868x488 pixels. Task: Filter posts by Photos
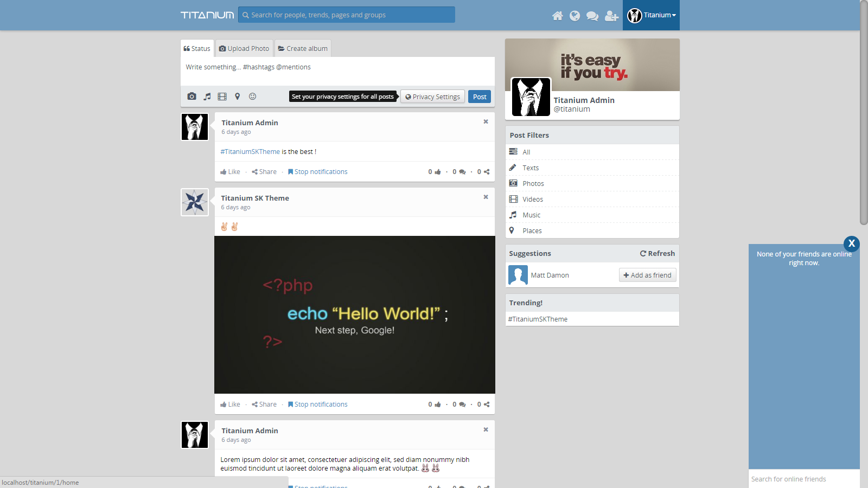pos(592,183)
